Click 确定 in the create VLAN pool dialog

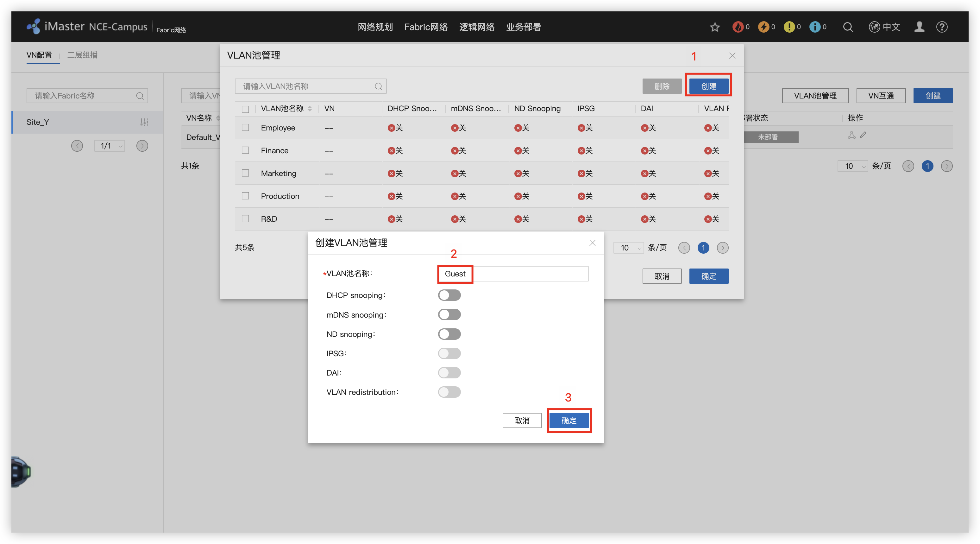point(569,420)
